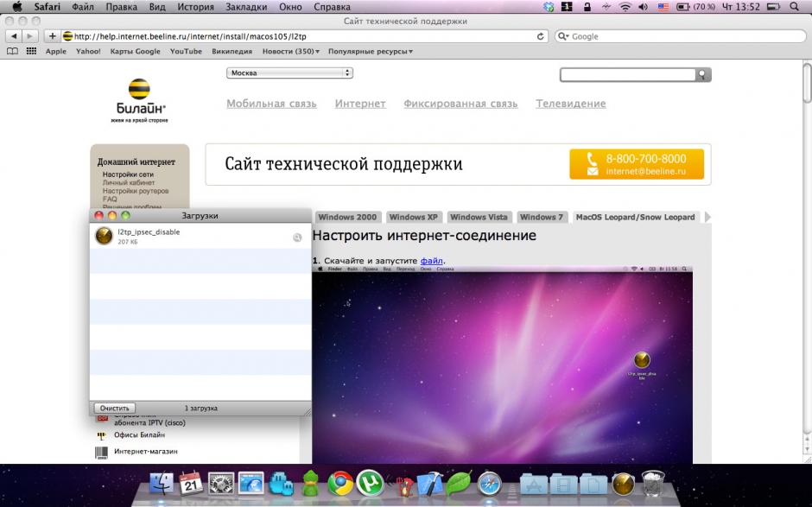
Task: Open iCal calendar in the Dock
Action: tap(191, 484)
